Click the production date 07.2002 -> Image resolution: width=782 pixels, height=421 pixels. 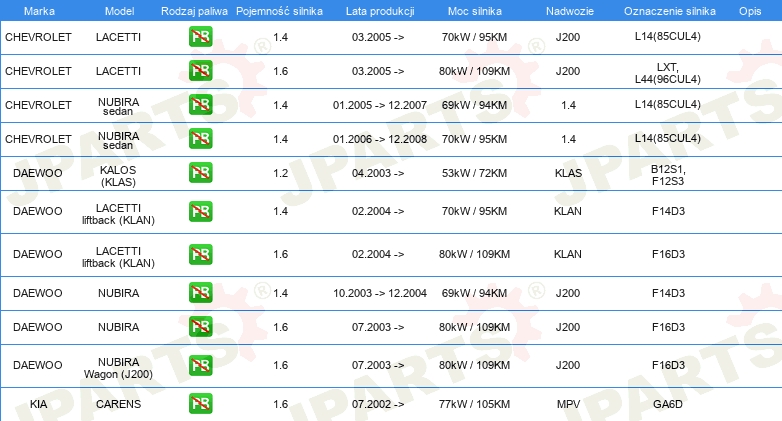point(378,404)
